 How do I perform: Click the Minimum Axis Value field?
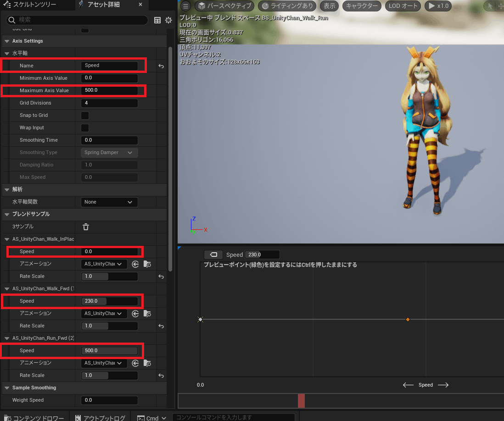[x=109, y=78]
